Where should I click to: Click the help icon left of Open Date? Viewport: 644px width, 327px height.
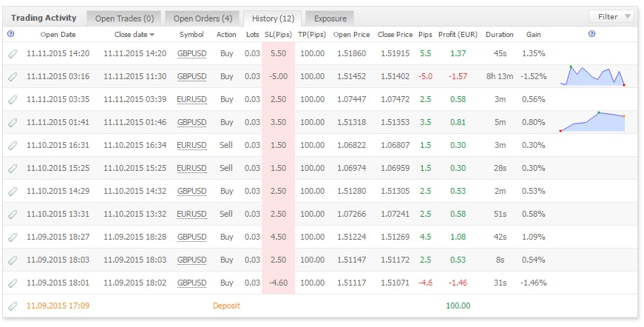[10, 34]
